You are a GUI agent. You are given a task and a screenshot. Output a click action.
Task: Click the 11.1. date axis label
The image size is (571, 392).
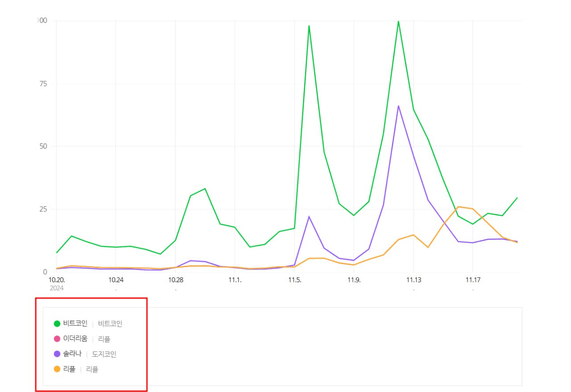(x=235, y=280)
